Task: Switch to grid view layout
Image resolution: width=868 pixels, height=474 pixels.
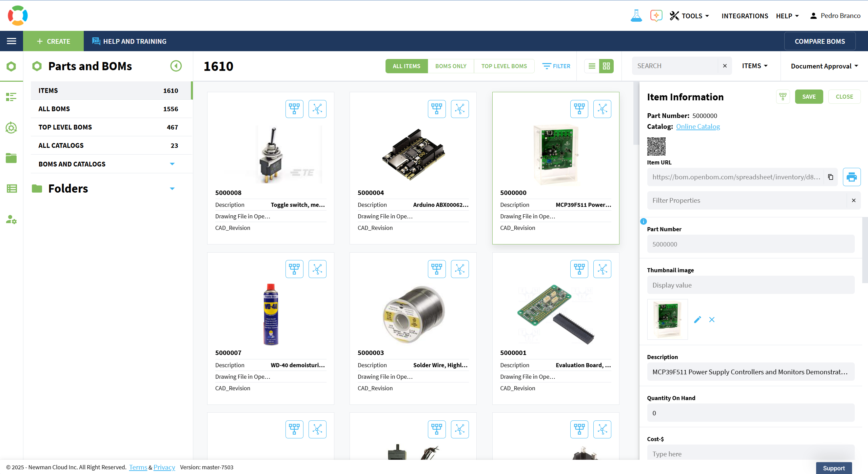Action: (x=606, y=66)
